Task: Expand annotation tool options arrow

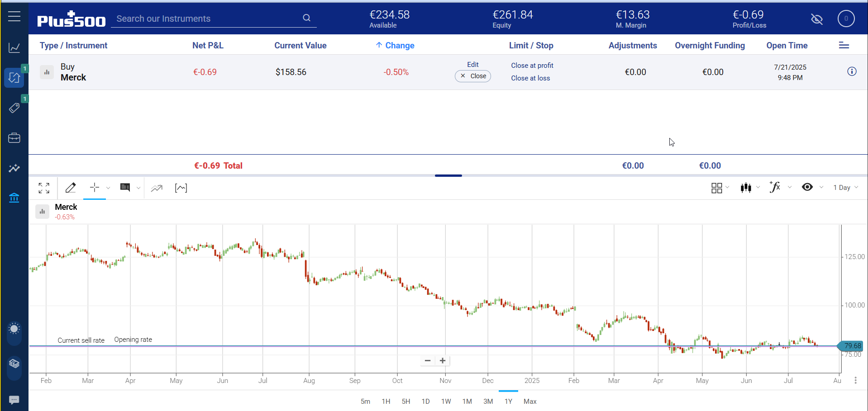Action: click(x=138, y=188)
